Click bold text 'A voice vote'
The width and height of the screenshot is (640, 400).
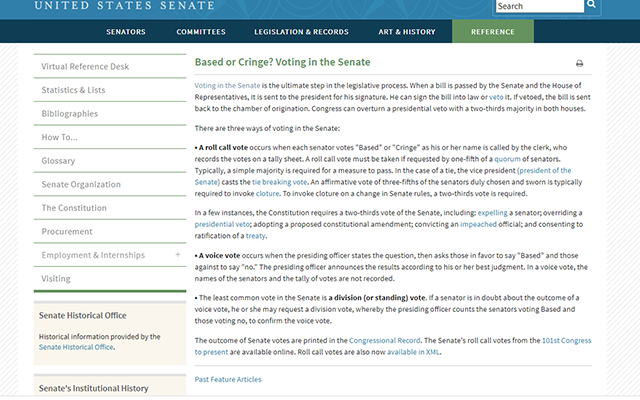point(219,256)
